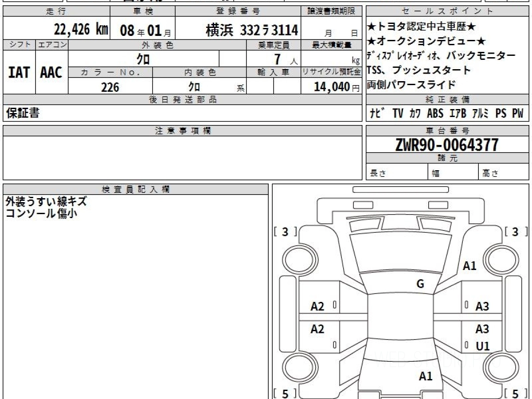Image resolution: width=532 pixels, height=399 pixels.
Task: Click the 外装色 header
Action: pyautogui.click(x=157, y=45)
